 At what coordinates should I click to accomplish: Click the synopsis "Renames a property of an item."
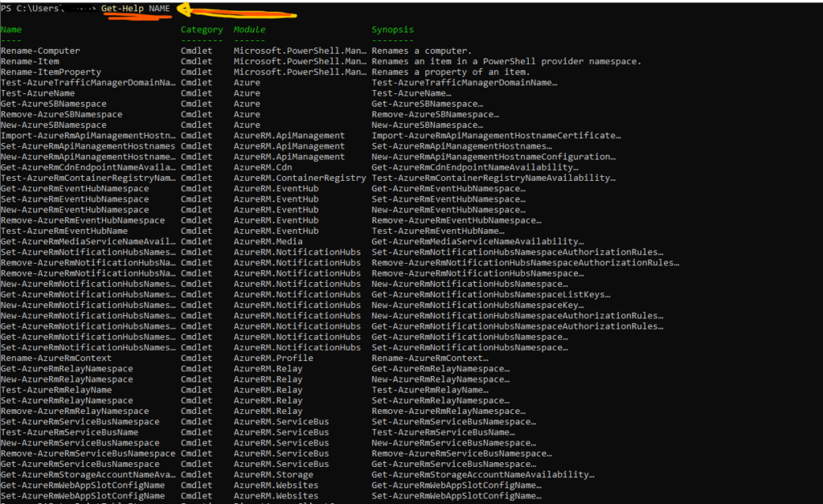tap(451, 72)
